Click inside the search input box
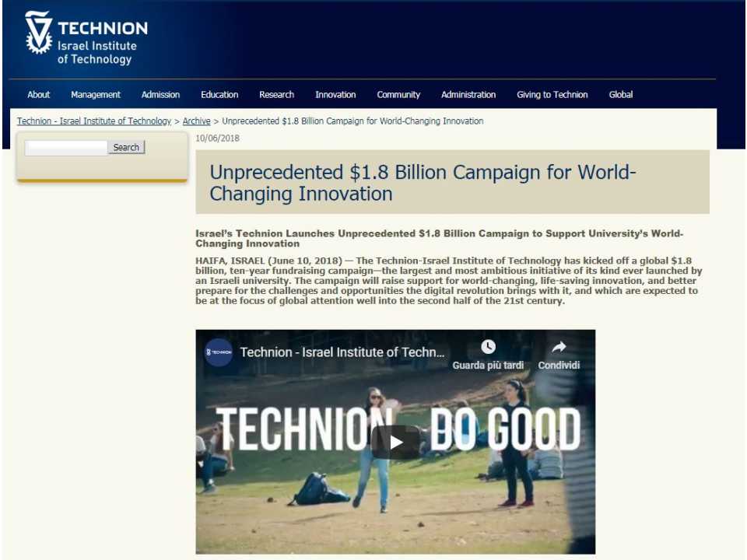The image size is (747, 560). click(65, 147)
